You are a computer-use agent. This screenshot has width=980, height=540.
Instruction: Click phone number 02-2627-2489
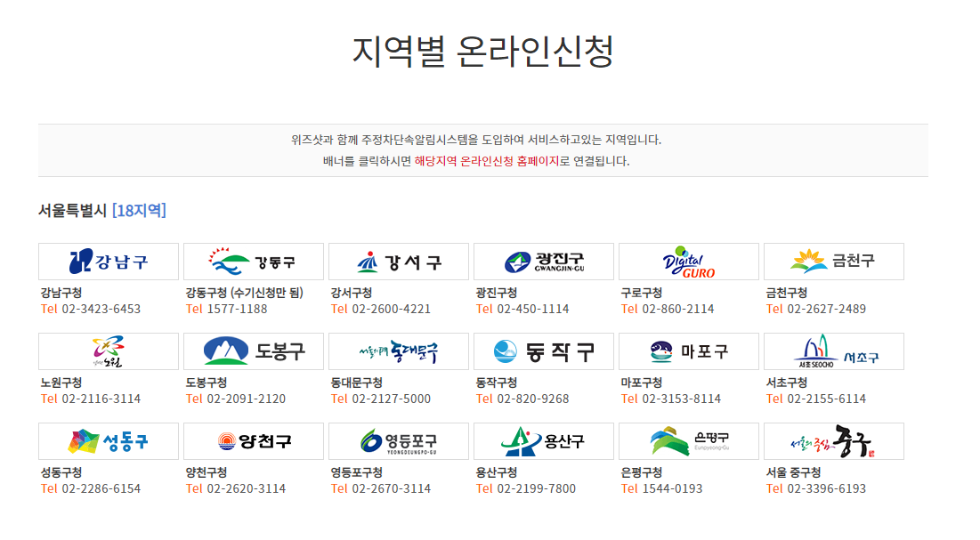pyautogui.click(x=826, y=309)
